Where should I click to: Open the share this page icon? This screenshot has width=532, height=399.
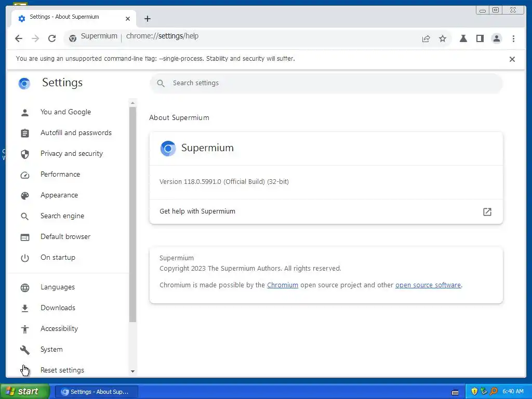pos(426,38)
